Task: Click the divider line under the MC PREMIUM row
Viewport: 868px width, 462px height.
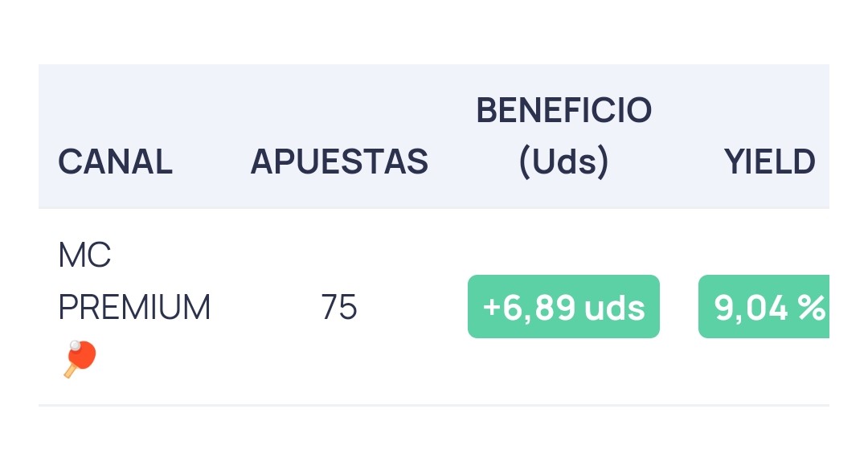Action: click(x=434, y=405)
